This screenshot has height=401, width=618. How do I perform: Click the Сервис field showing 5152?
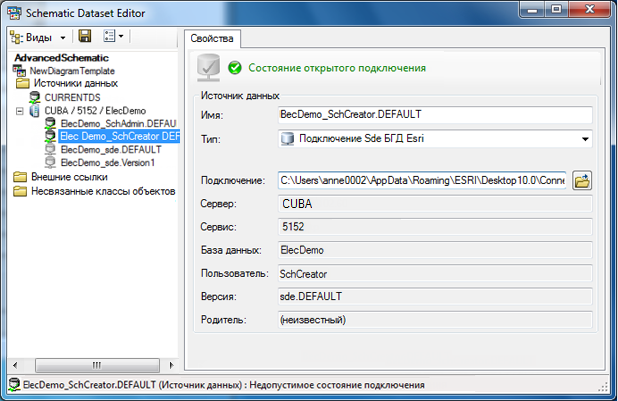pos(435,227)
